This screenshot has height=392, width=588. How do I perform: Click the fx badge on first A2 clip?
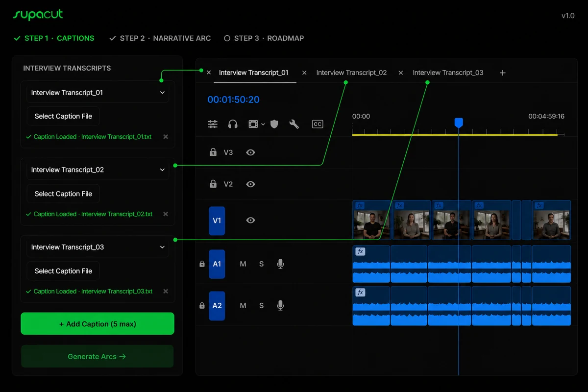point(360,293)
